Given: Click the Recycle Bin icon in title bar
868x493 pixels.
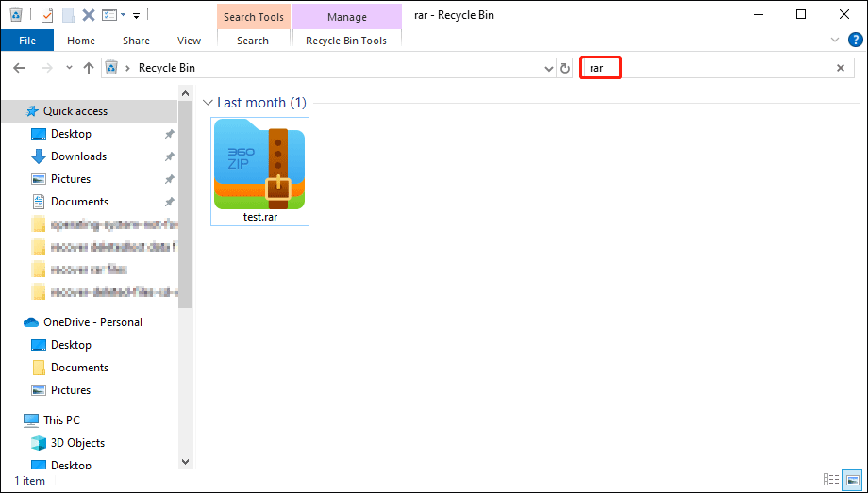Looking at the screenshot, I should click(16, 14).
